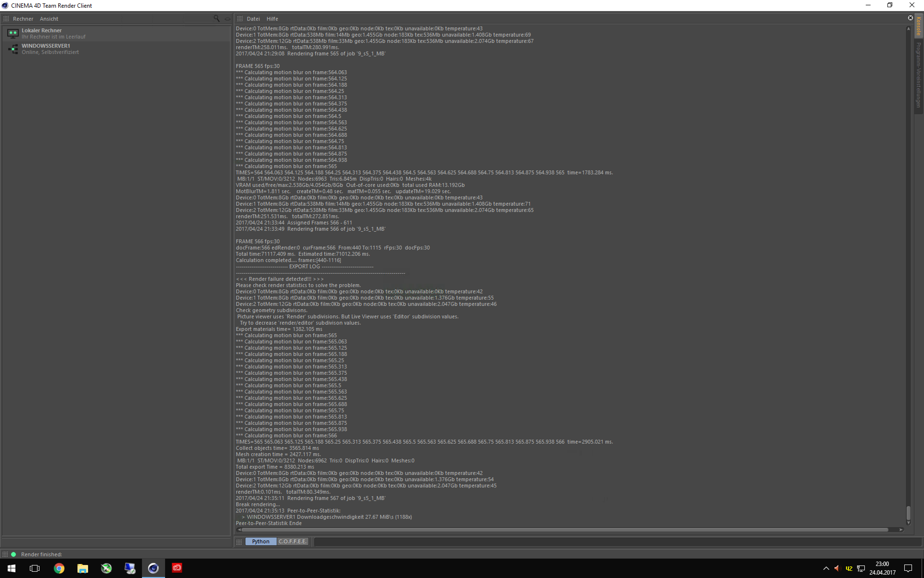The height and width of the screenshot is (578, 924).
Task: Open Windows Task View
Action: pos(35,568)
